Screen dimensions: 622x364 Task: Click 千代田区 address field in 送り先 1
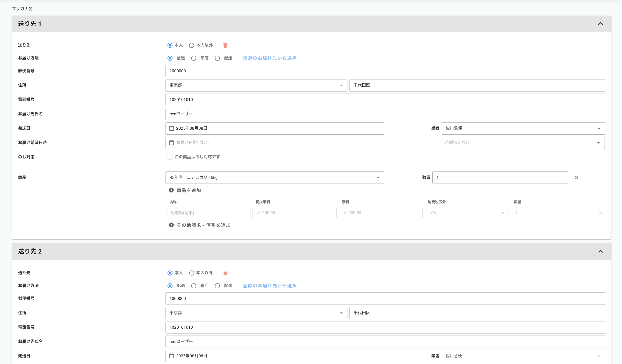point(477,85)
